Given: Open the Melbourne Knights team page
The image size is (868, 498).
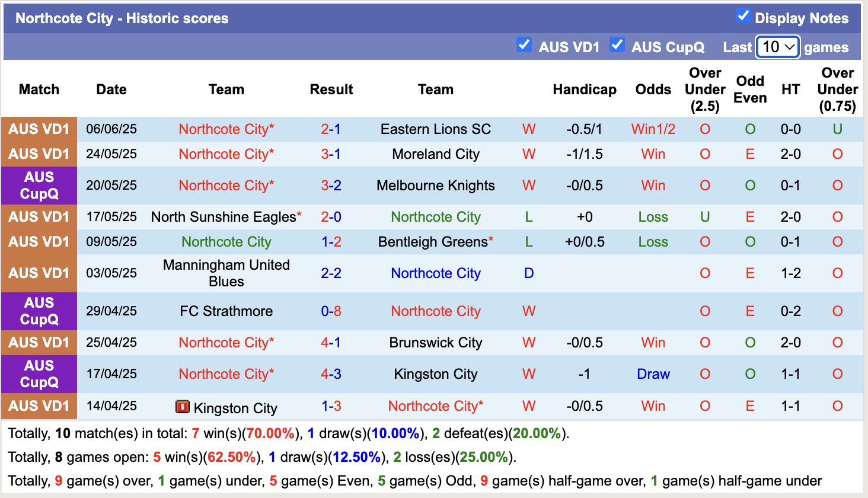Looking at the screenshot, I should [x=436, y=186].
